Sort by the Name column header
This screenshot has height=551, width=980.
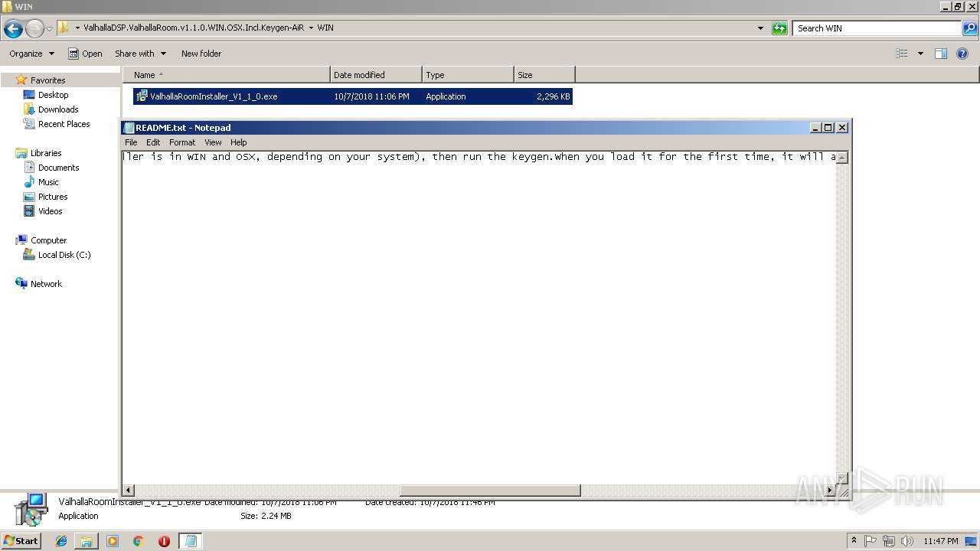tap(227, 75)
